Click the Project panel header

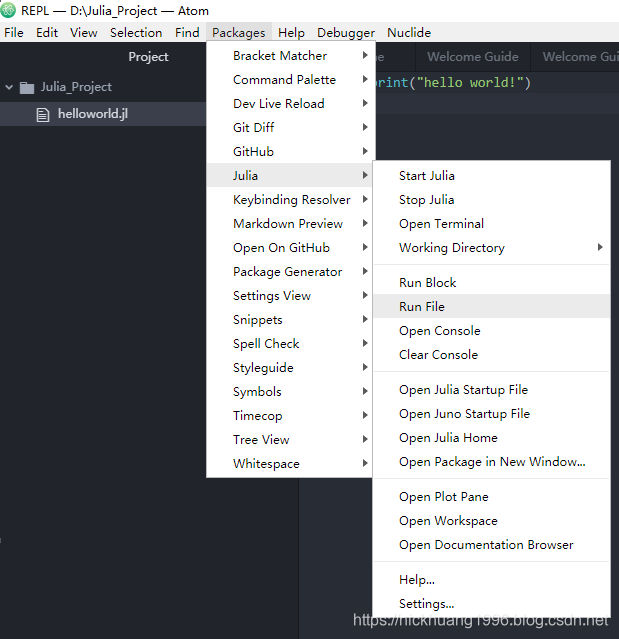pos(148,57)
